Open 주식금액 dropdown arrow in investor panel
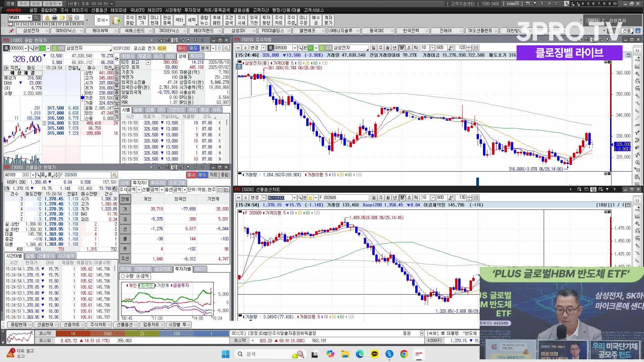This screenshot has width=644, height=362. click(x=139, y=190)
